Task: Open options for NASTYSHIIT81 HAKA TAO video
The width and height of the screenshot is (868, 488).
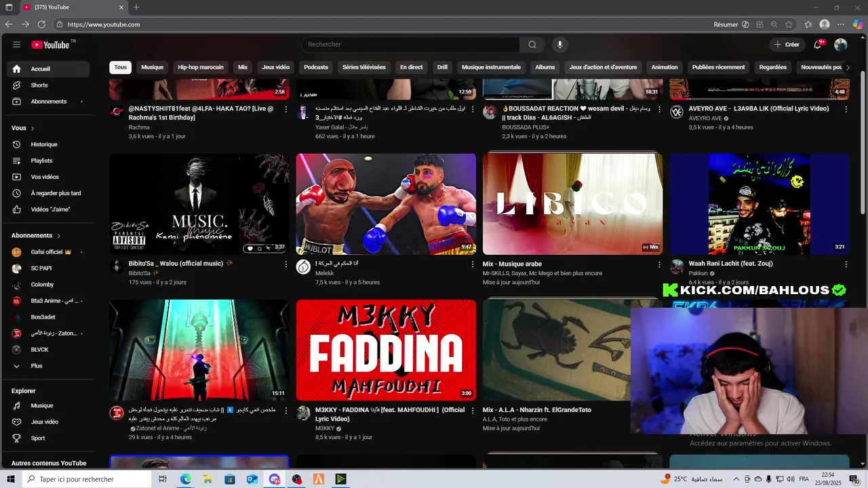Action: pos(286,109)
